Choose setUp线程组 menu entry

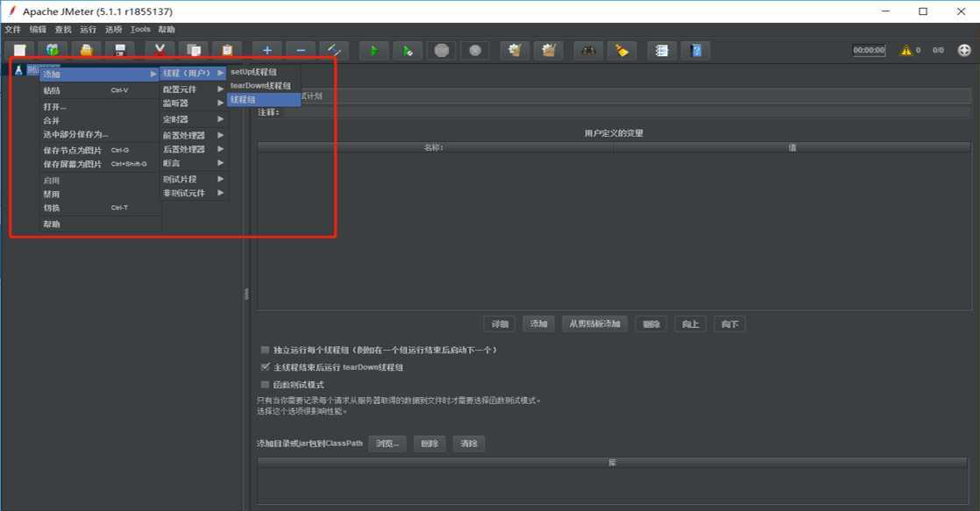point(264,72)
